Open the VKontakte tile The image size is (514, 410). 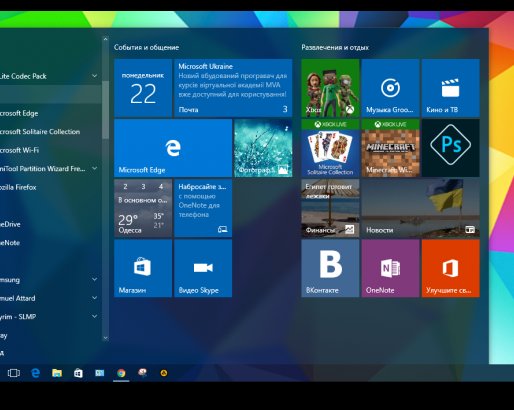330,268
